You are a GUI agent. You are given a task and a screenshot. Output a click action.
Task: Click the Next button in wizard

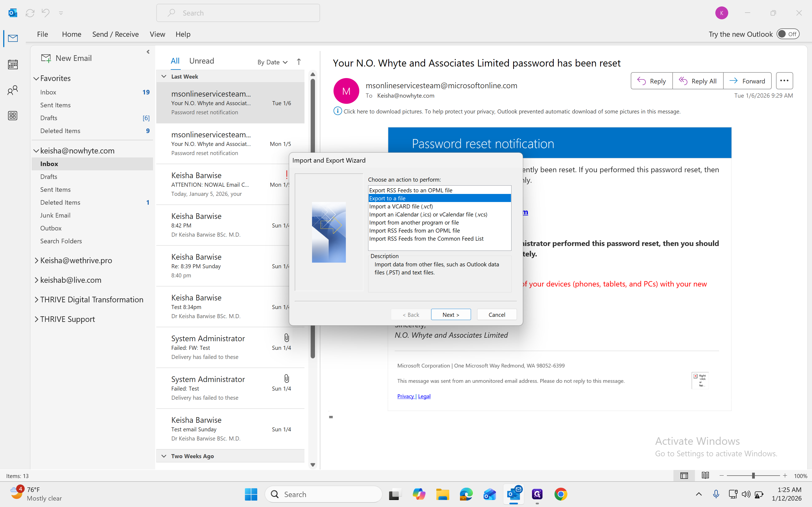pos(451,314)
